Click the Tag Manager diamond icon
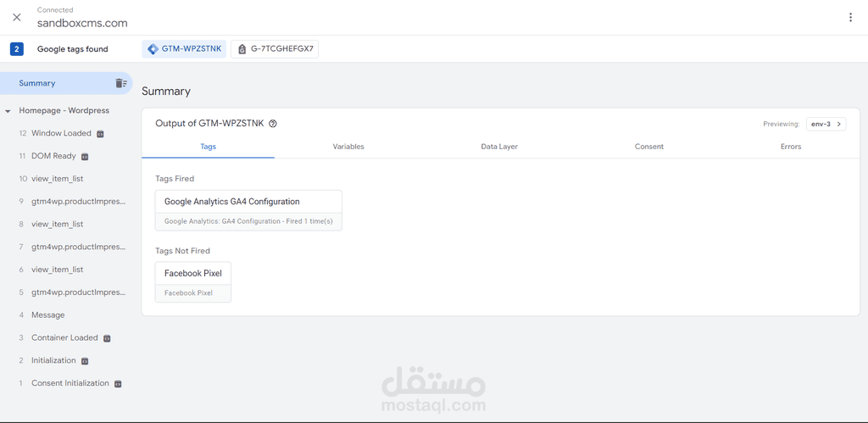The image size is (868, 423). 153,49
